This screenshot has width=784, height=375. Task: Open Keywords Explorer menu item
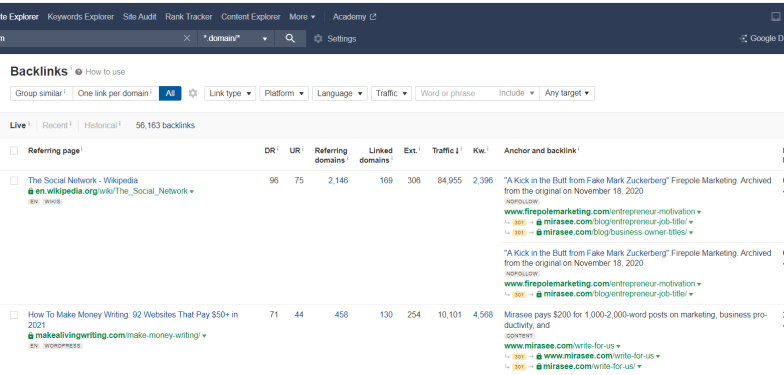pyautogui.click(x=80, y=17)
